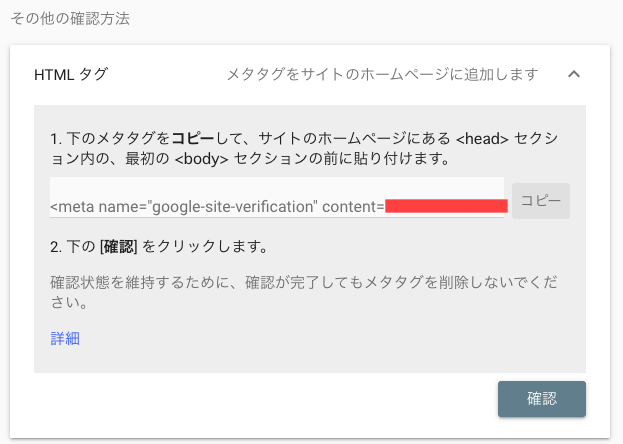623x444 pixels.
Task: Open the 詳細 link
Action: 65,338
